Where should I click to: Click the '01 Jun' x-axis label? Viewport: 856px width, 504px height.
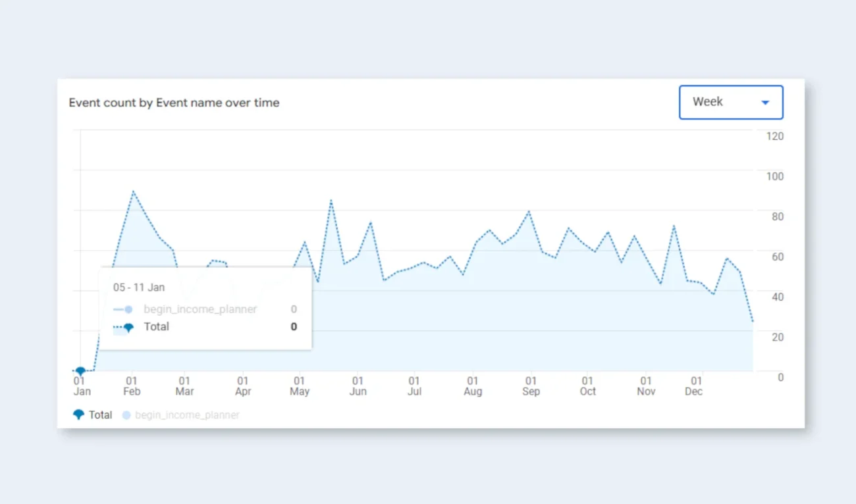(358, 386)
